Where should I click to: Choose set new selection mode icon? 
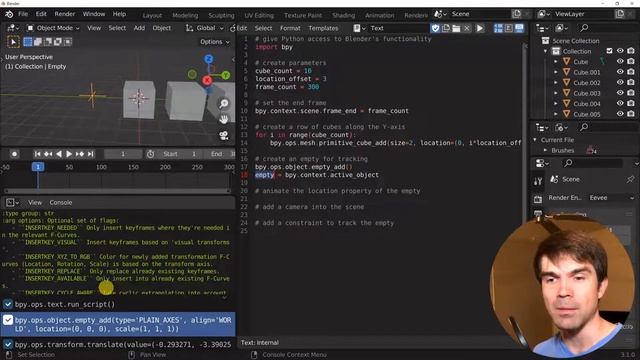click(x=28, y=42)
